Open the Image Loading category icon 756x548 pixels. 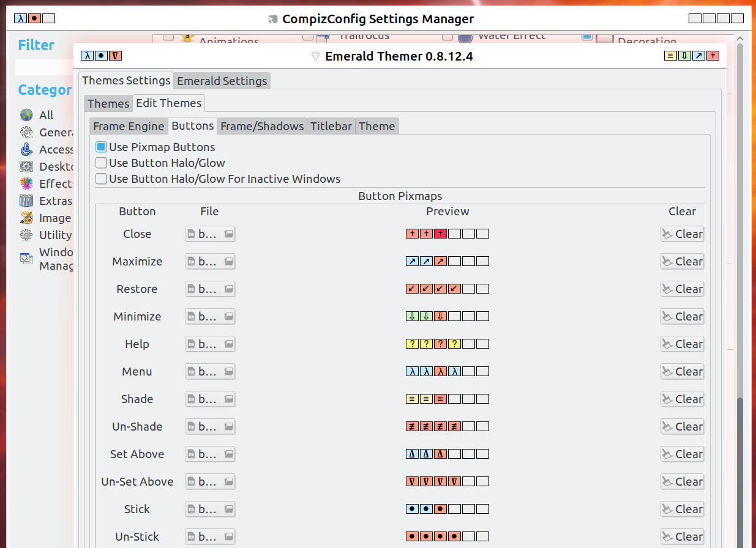coord(26,218)
